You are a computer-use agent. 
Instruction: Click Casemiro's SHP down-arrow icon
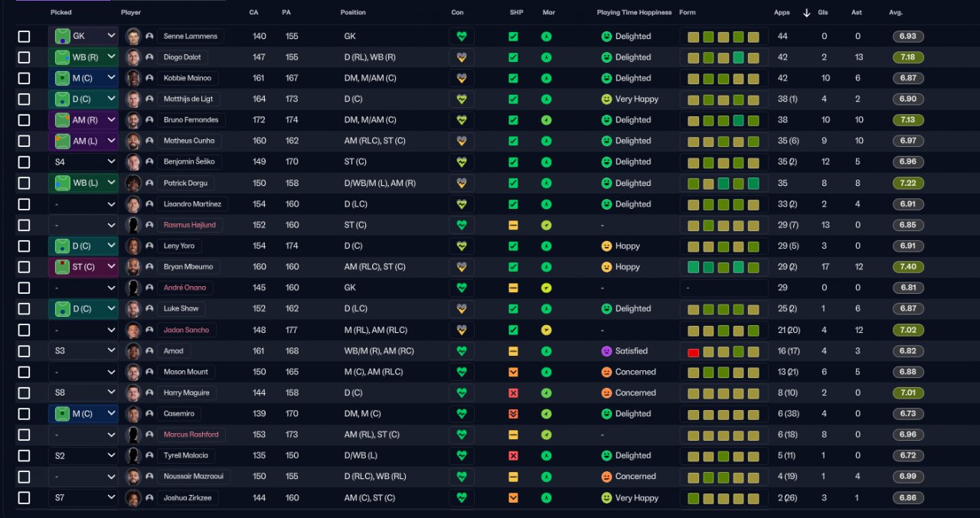(x=513, y=414)
